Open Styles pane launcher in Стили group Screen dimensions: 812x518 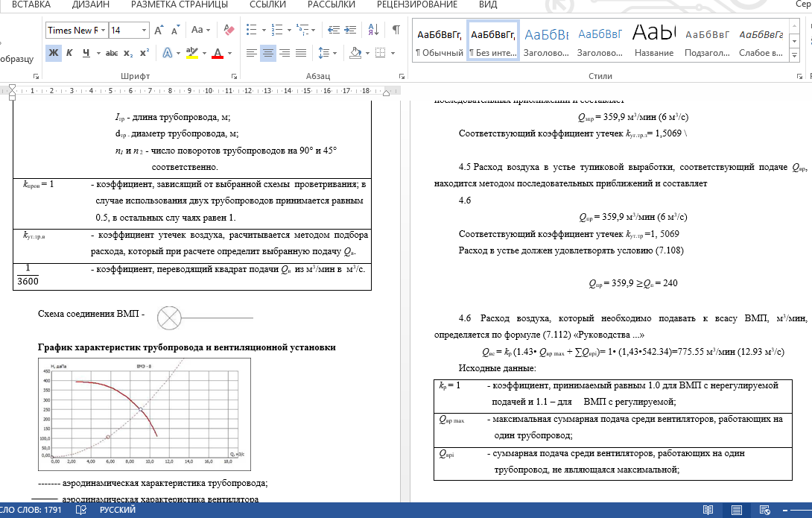799,76
